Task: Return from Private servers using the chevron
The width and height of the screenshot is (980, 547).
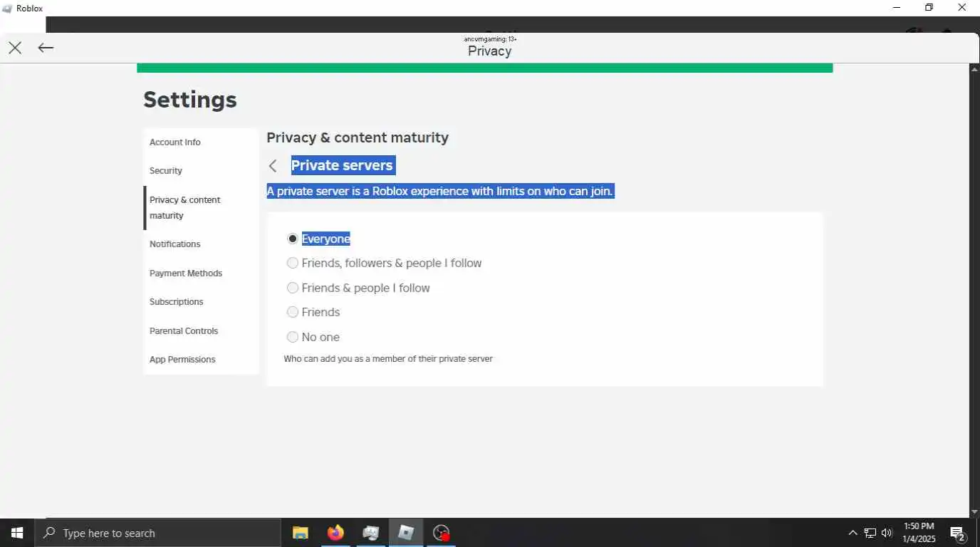Action: 273,166
